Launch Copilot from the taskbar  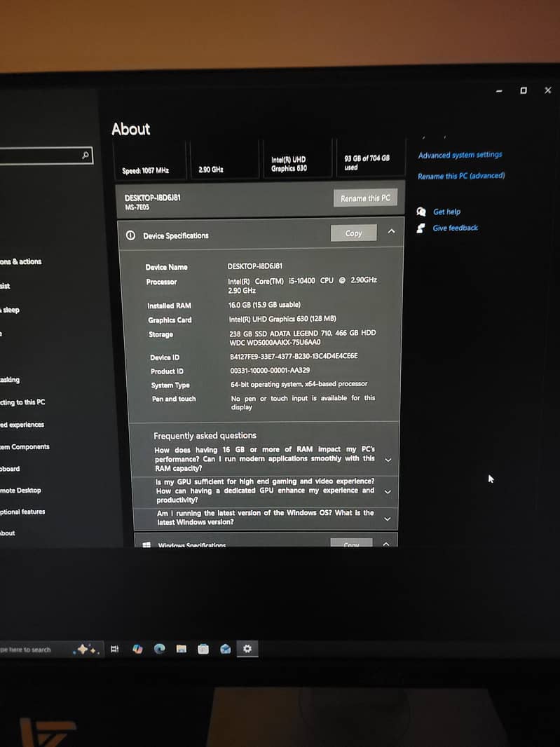(137, 649)
